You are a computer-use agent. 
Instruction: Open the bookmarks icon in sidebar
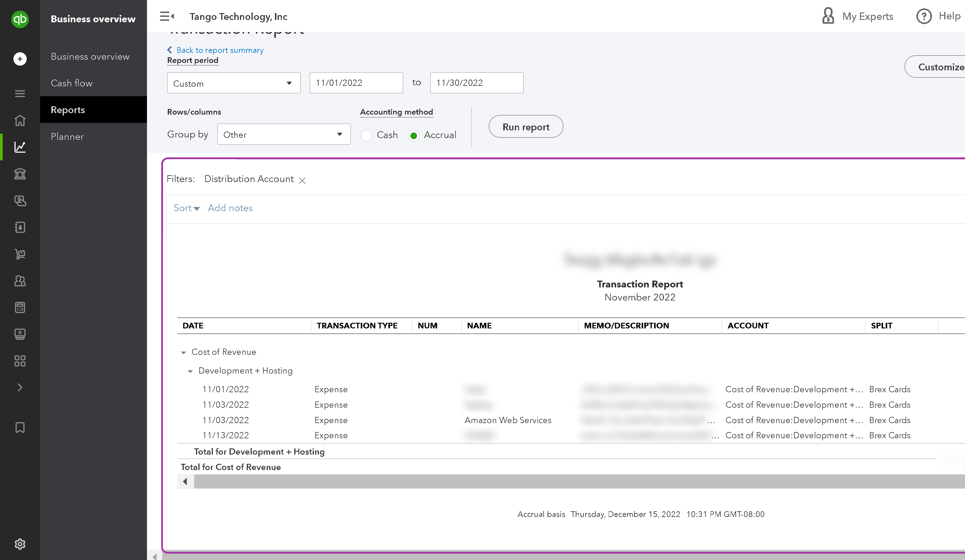(20, 428)
